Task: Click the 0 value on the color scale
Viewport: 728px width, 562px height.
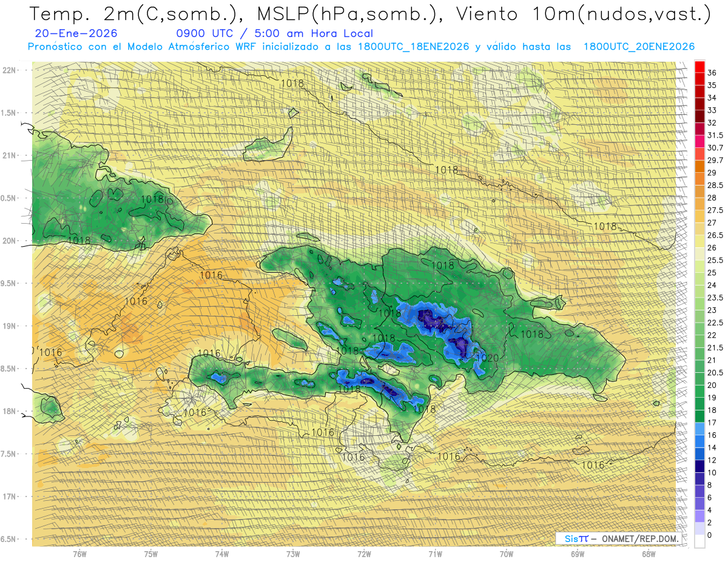Action: (x=710, y=535)
